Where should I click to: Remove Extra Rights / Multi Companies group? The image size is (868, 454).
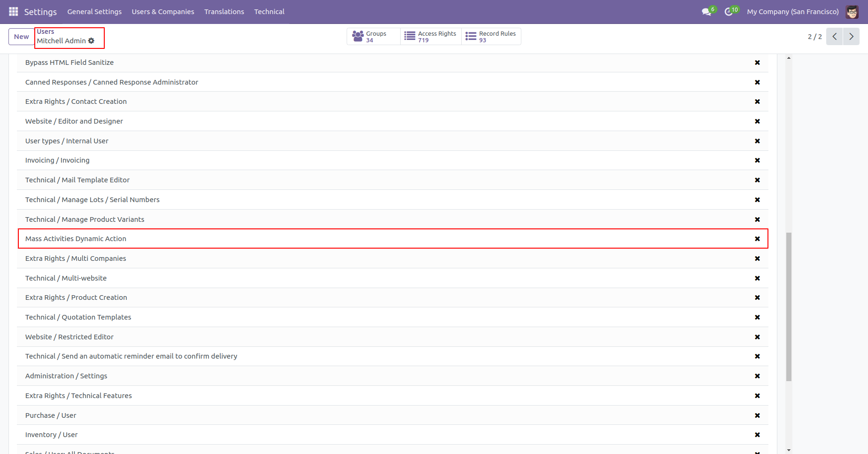757,258
